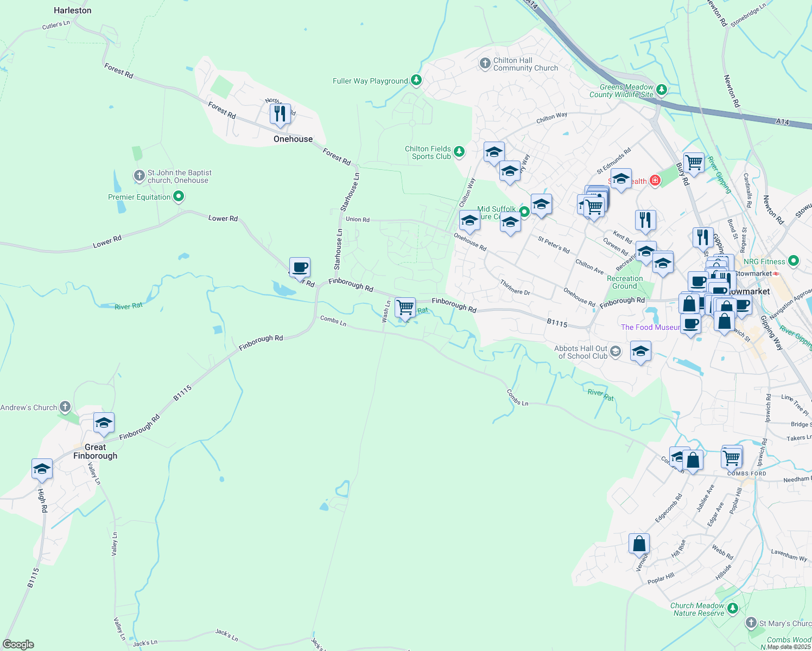
Task: Click the restaurant marker in Onehouse
Action: (x=280, y=114)
